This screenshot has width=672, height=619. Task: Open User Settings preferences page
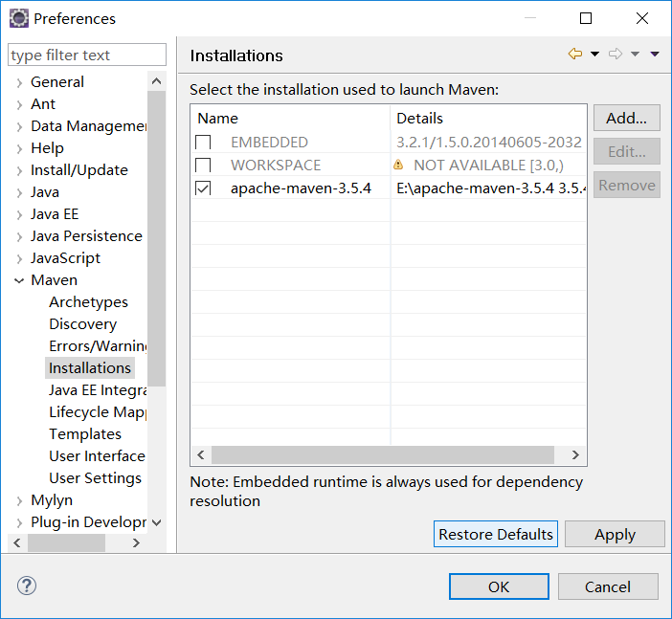coord(95,478)
